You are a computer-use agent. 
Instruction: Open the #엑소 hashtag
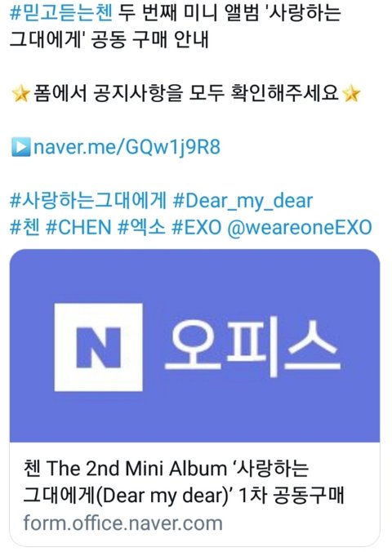point(141,227)
